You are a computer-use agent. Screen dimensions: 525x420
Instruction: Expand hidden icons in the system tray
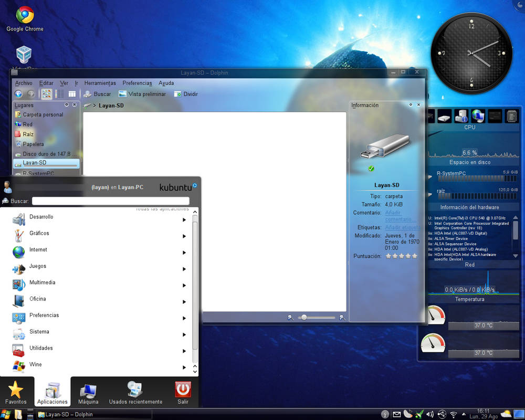pos(464,414)
